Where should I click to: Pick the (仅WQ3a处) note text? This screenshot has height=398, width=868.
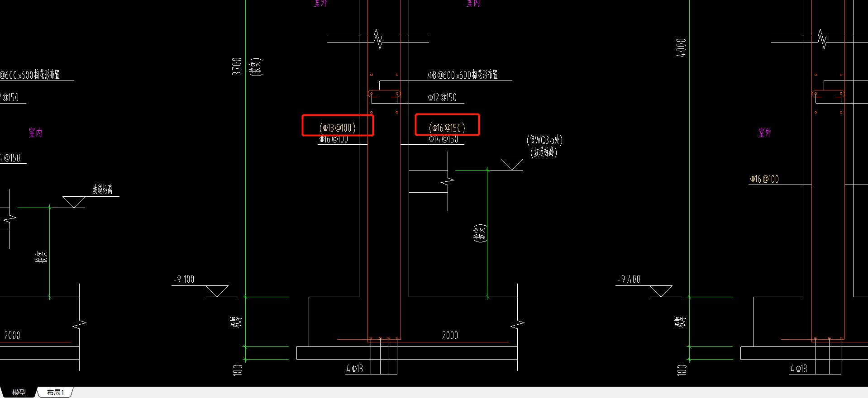click(545, 140)
